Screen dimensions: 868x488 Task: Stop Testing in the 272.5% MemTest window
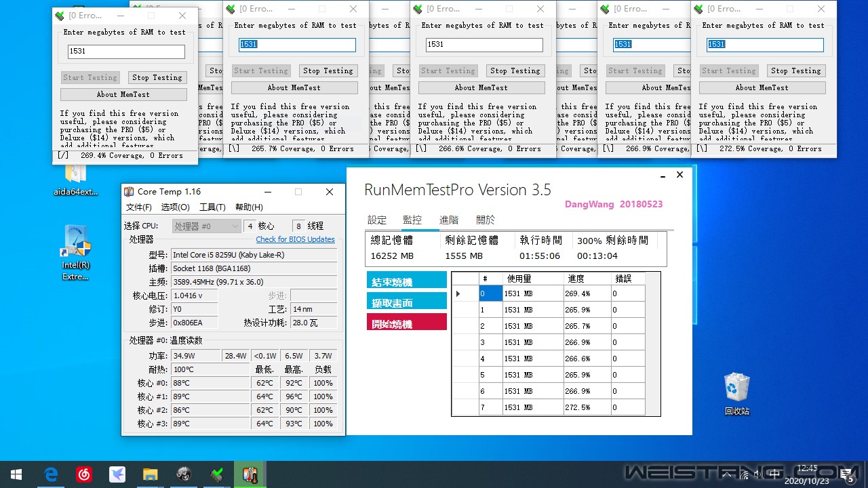[796, 70]
